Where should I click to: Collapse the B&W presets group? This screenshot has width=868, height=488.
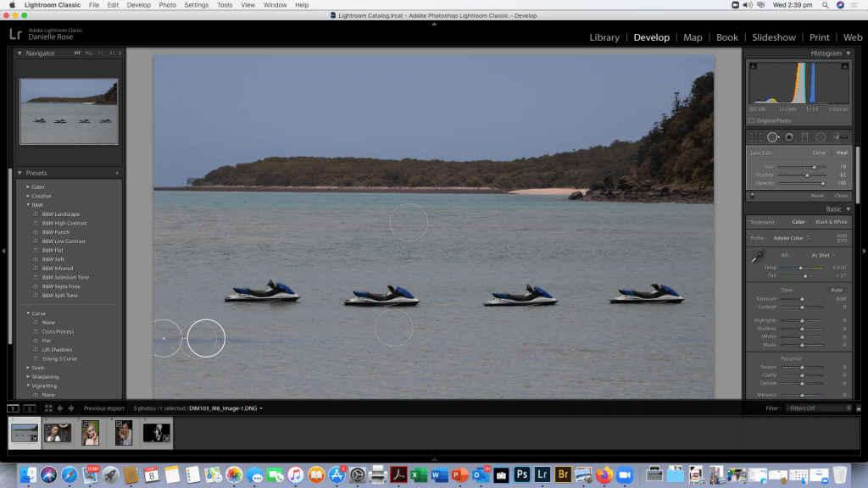tap(28, 205)
